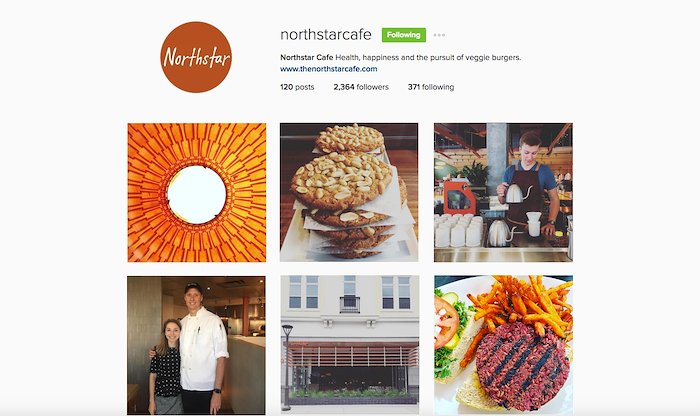The width and height of the screenshot is (700, 416).
Task: Open the 371 following list
Action: point(431,87)
